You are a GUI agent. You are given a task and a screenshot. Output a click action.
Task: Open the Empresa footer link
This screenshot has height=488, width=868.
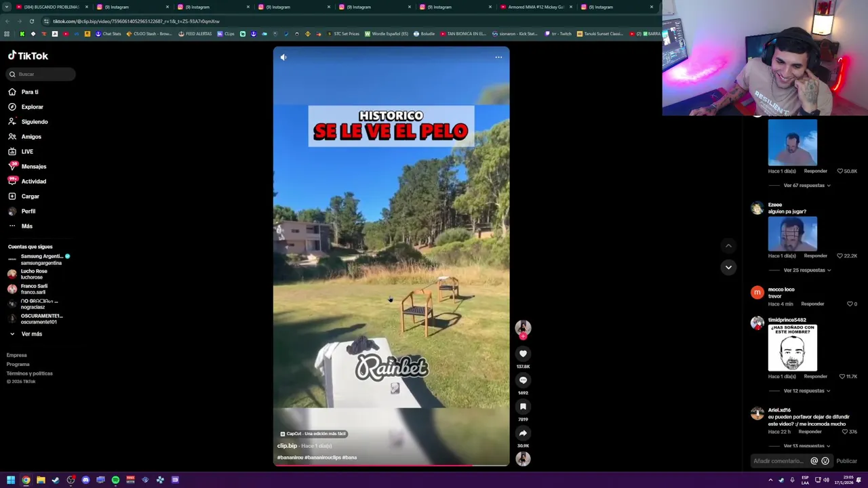(17, 355)
